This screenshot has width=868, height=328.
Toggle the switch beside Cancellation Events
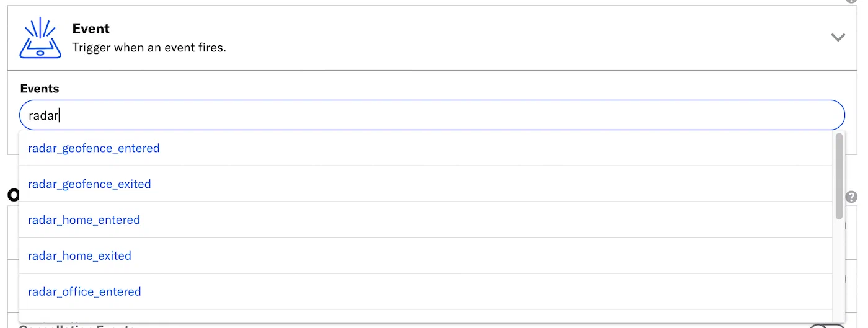coord(827,326)
